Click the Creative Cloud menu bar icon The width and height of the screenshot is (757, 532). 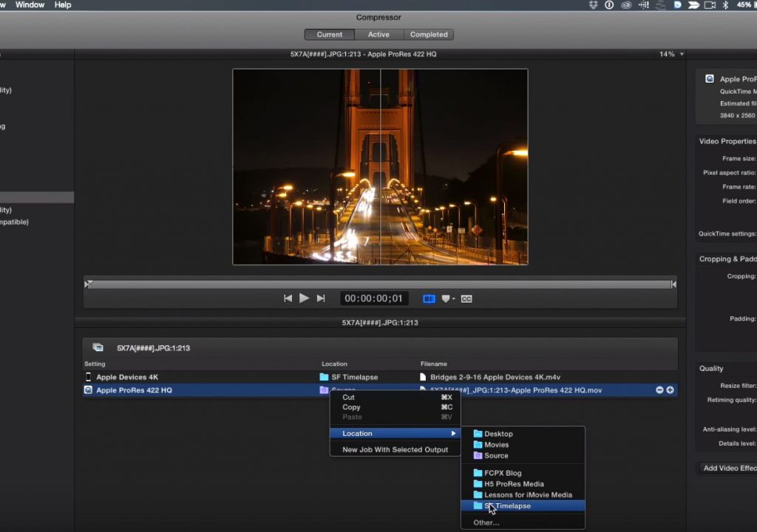tap(626, 5)
